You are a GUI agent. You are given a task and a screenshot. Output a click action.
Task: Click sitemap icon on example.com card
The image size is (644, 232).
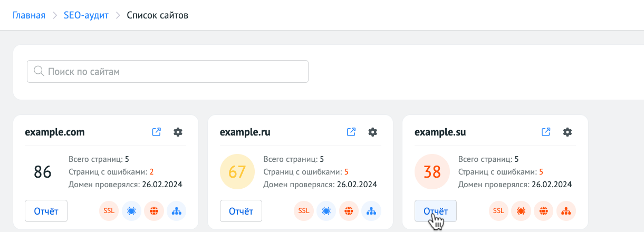click(177, 211)
